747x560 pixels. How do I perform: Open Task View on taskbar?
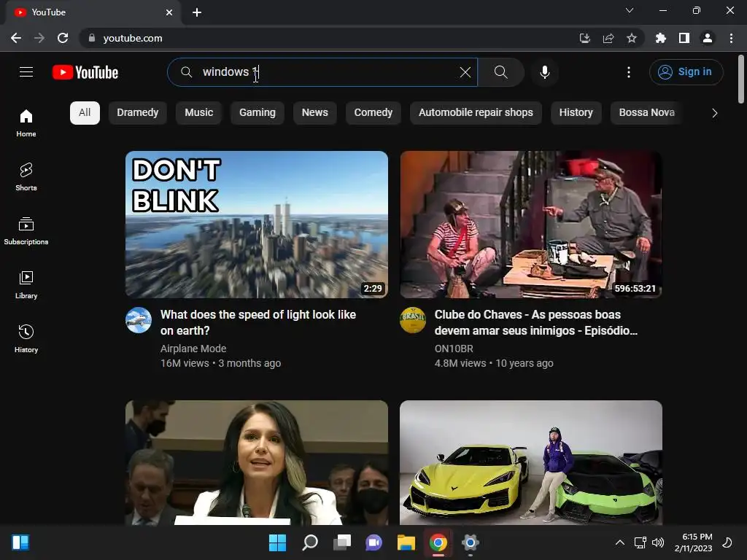(341, 542)
